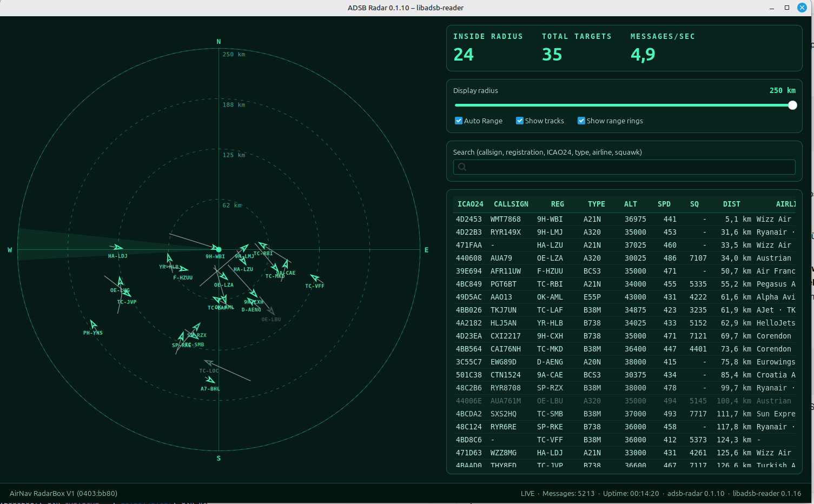Image resolution: width=814 pixels, height=504 pixels.
Task: Sort table by SQ column header
Action: click(x=694, y=204)
